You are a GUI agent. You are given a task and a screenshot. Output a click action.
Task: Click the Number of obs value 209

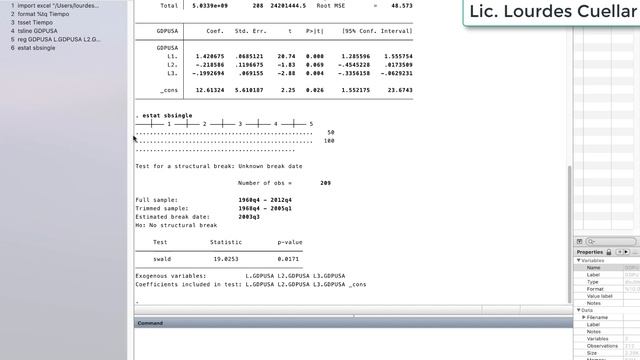[x=325, y=183]
